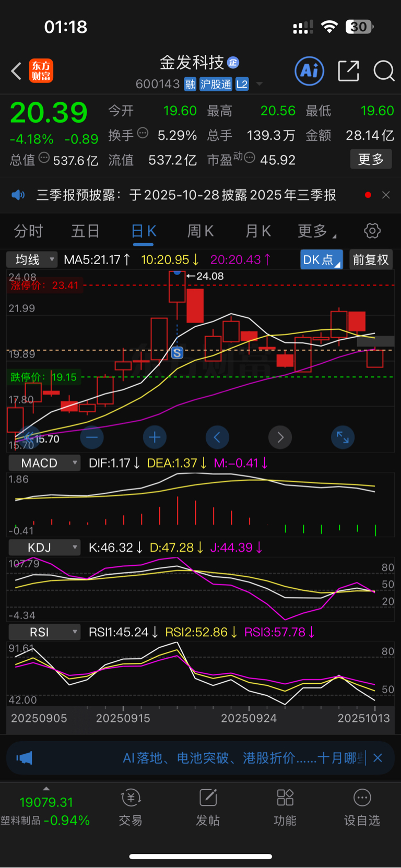This screenshot has width=401, height=868.
Task: Open the search magnifier icon
Action: pos(384,70)
